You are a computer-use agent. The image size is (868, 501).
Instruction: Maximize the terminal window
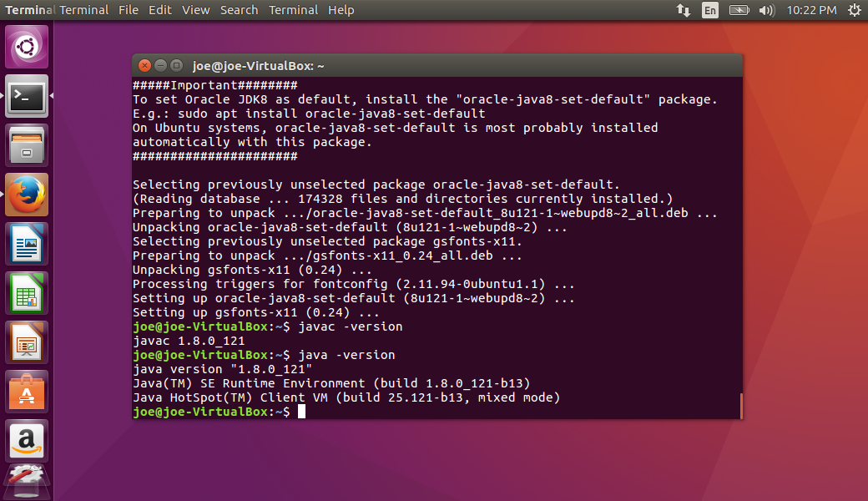coord(177,65)
